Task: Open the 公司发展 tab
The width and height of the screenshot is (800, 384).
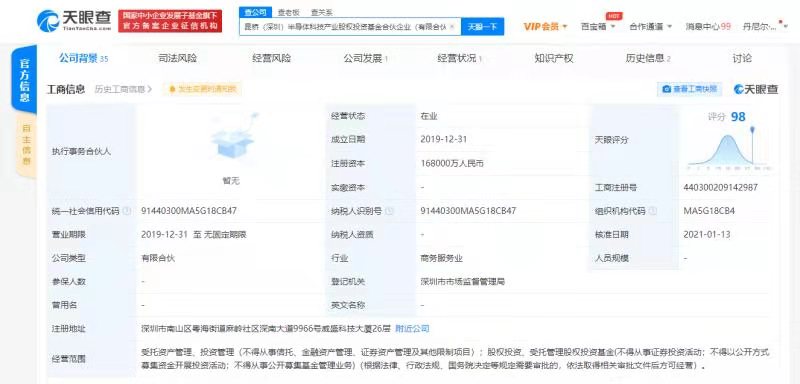Action: point(365,59)
